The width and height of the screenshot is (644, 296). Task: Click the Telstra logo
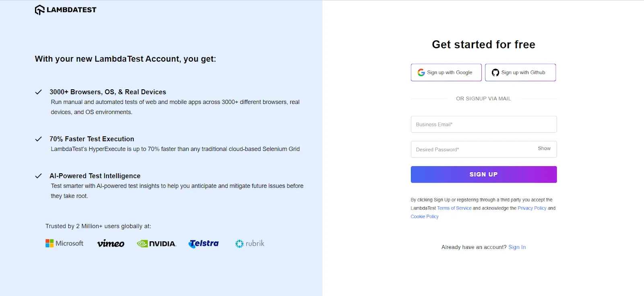click(x=204, y=243)
